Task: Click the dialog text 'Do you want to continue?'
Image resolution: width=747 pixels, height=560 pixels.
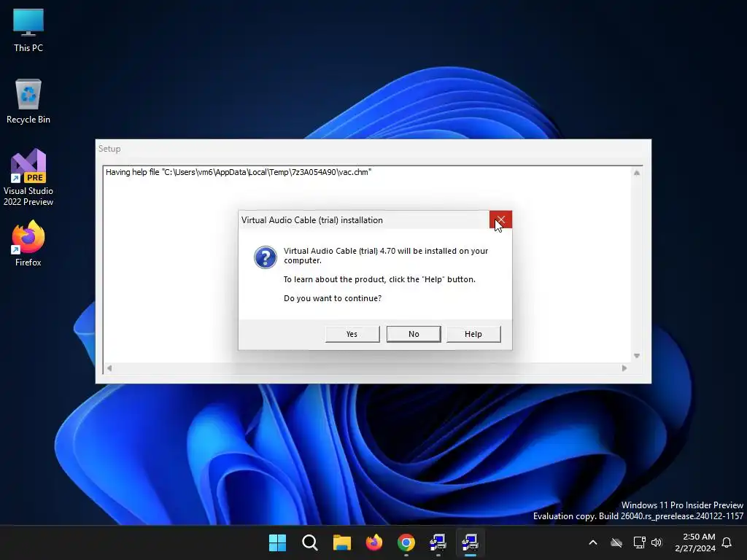Action: coord(333,298)
